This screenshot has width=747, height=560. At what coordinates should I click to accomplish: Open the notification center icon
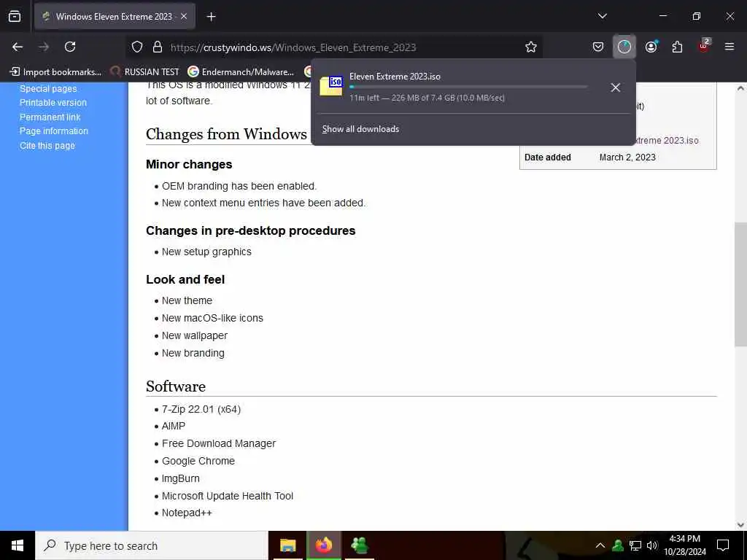click(x=723, y=545)
